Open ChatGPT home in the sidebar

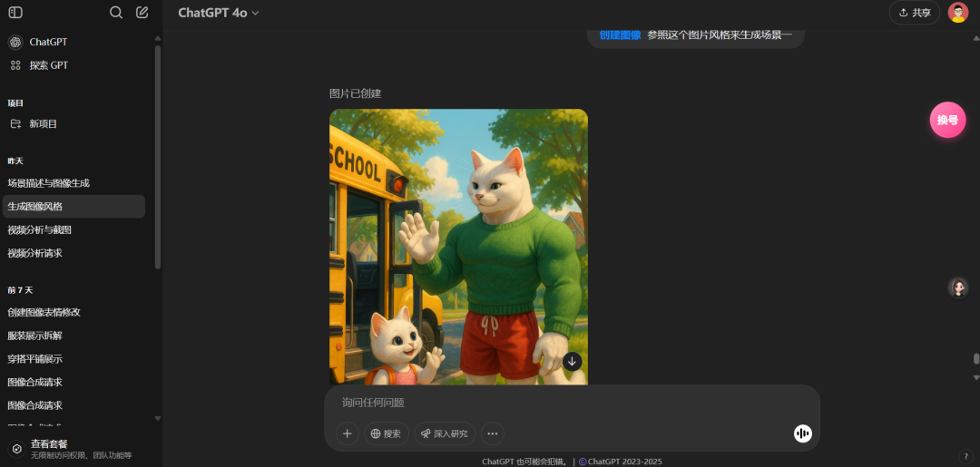[73, 43]
